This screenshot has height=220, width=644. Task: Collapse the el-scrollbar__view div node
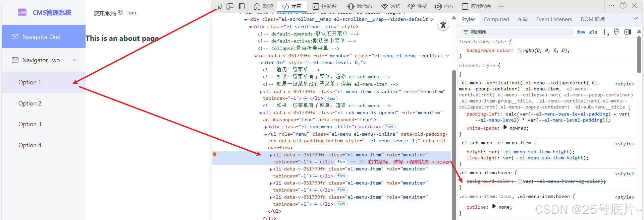click(251, 27)
